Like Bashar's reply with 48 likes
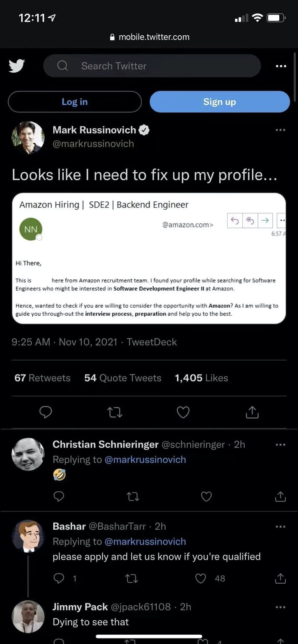 [x=201, y=578]
